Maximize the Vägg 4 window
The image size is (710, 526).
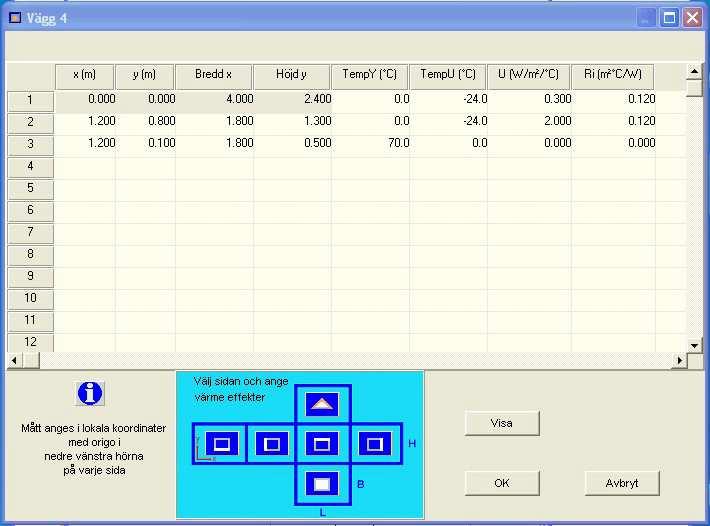(x=669, y=18)
